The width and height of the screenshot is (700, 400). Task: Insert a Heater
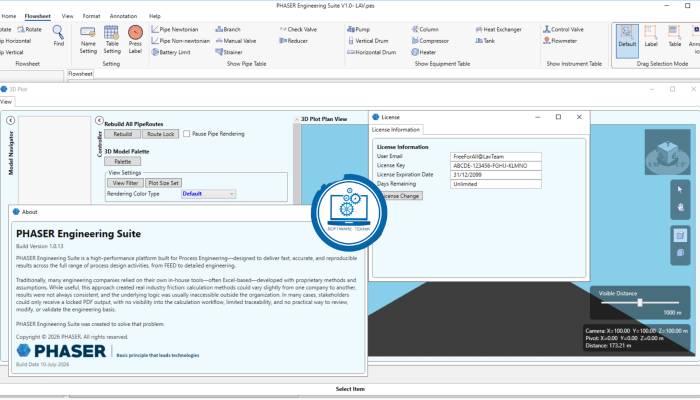[x=424, y=52]
